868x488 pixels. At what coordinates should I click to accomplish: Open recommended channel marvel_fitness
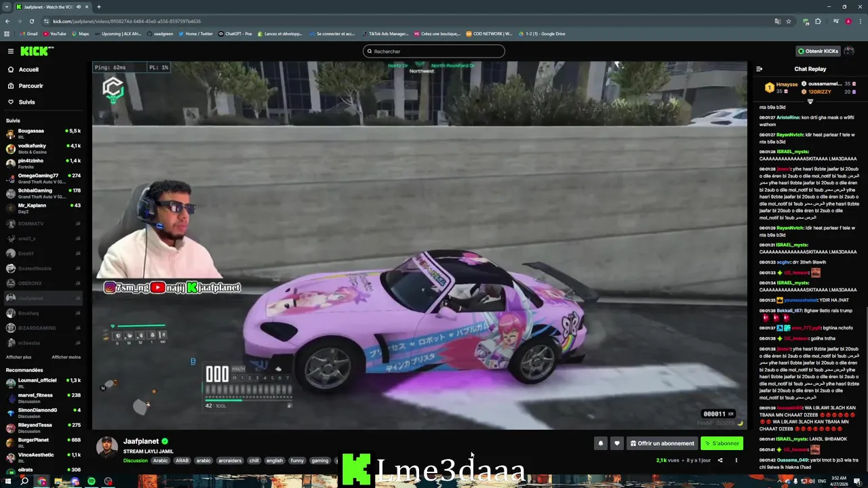tap(42, 398)
